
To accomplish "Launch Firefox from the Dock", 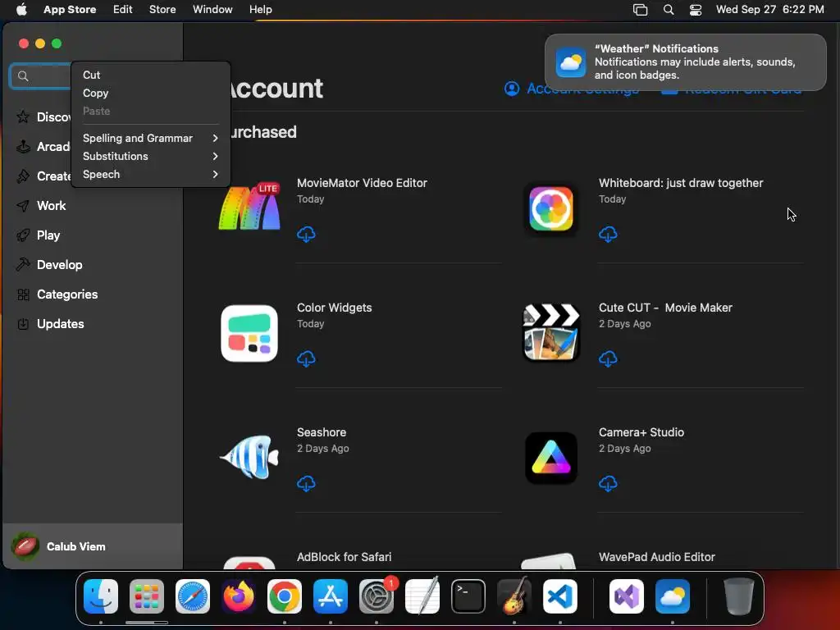I will 239,596.
